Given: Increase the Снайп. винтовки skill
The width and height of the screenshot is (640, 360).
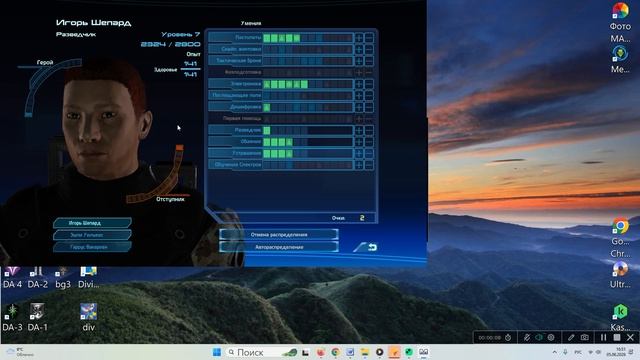Looking at the screenshot, I should (x=359, y=49).
